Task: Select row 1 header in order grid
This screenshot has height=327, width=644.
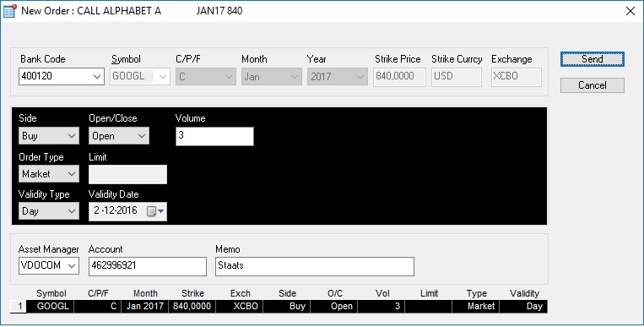Action: click(19, 307)
